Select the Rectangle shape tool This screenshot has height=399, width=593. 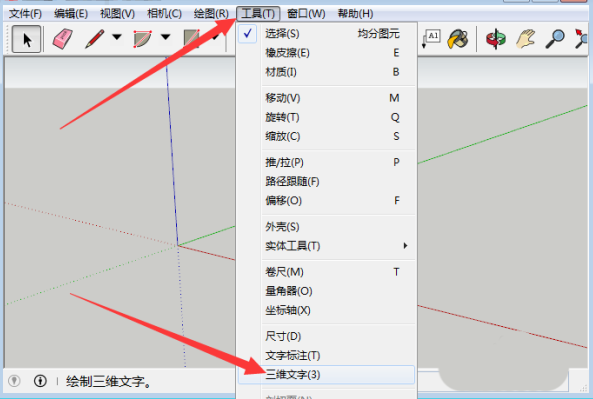[x=191, y=39]
